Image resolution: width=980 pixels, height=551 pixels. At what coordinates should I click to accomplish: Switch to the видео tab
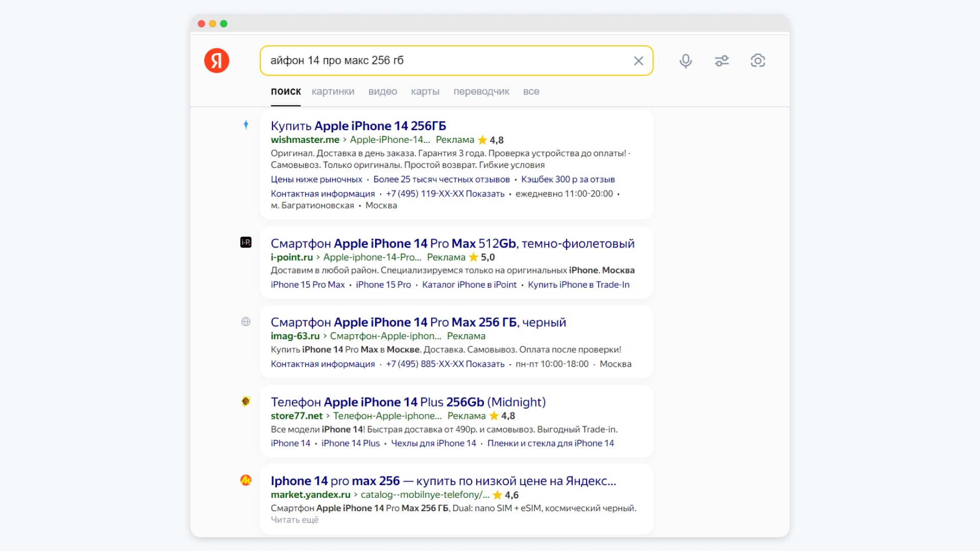383,91
